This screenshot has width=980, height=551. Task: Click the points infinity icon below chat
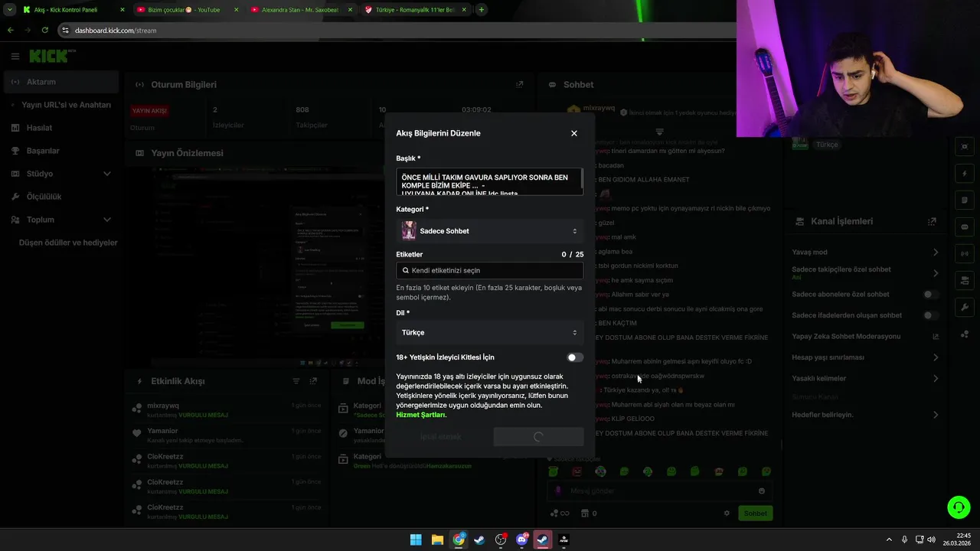click(560, 514)
